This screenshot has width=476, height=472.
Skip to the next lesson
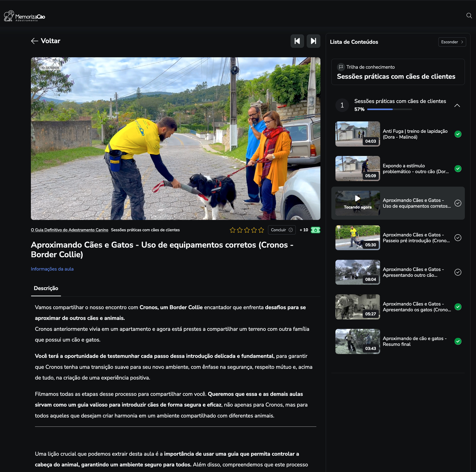click(313, 41)
